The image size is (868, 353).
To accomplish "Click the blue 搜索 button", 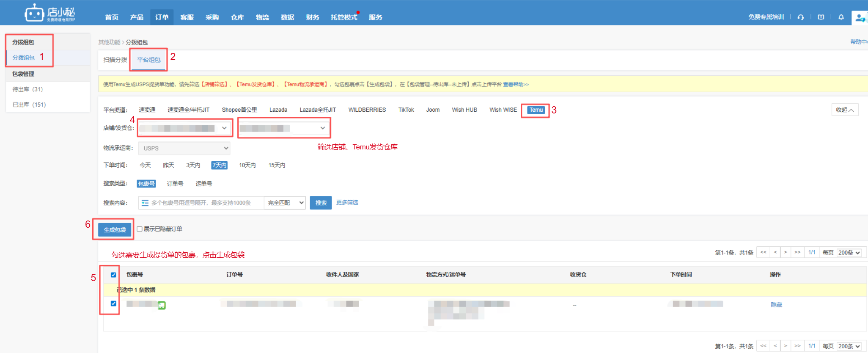I will point(321,203).
